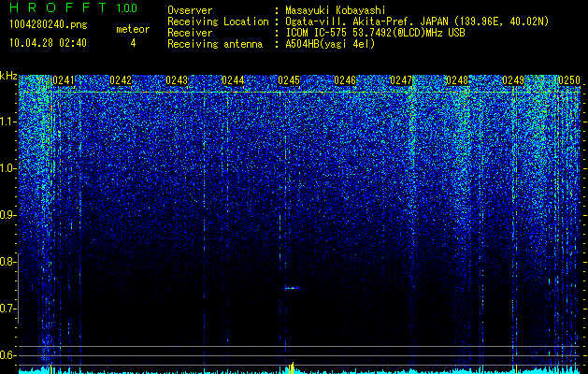Click the 0244 time marker
This screenshot has width=588, height=374.
click(x=233, y=80)
